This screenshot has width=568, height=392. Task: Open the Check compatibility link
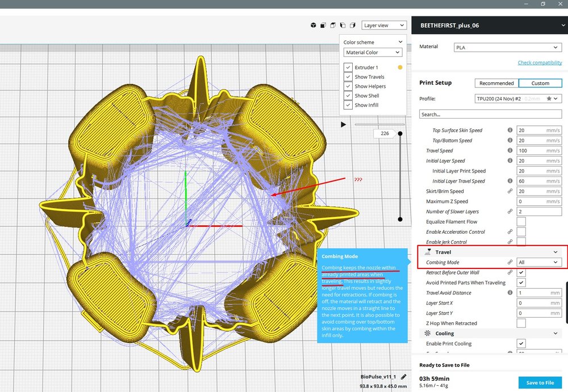[x=540, y=62]
